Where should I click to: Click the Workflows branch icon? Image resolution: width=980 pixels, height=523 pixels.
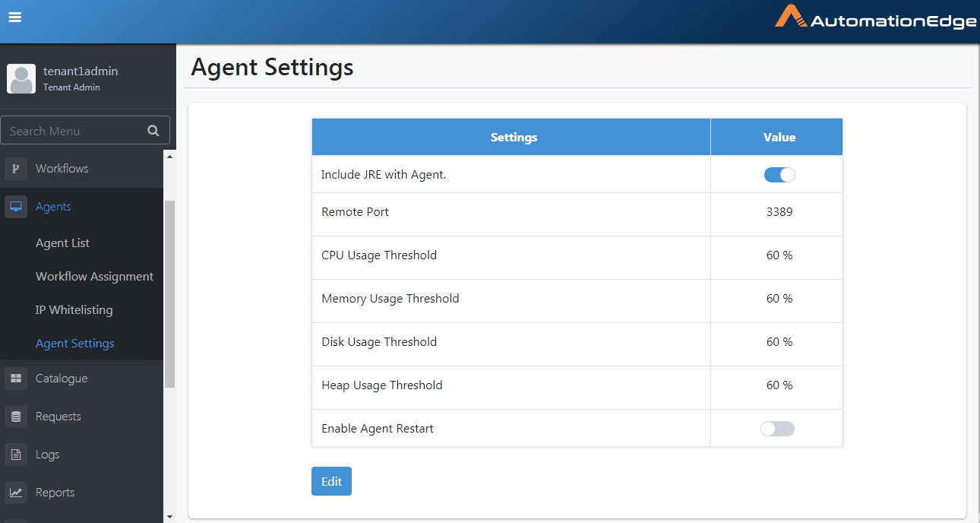click(16, 169)
